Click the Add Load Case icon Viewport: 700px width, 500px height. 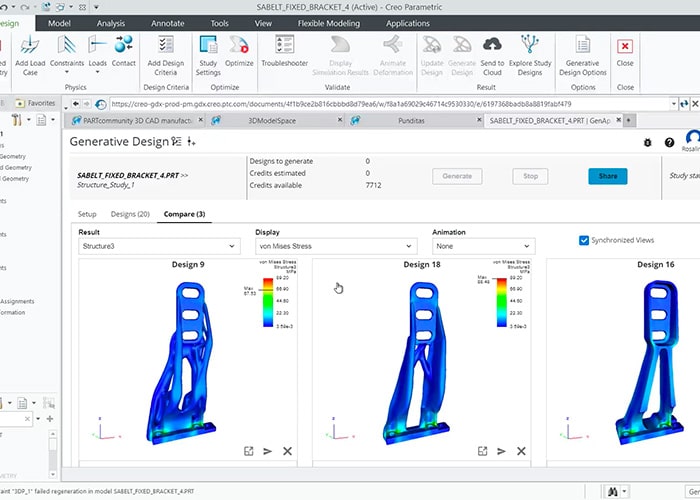click(30, 45)
